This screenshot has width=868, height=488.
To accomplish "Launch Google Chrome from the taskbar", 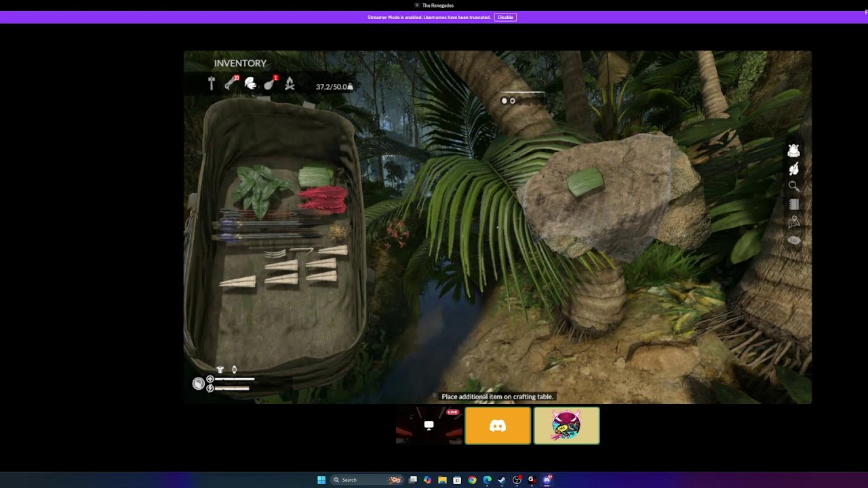I will [x=472, y=480].
